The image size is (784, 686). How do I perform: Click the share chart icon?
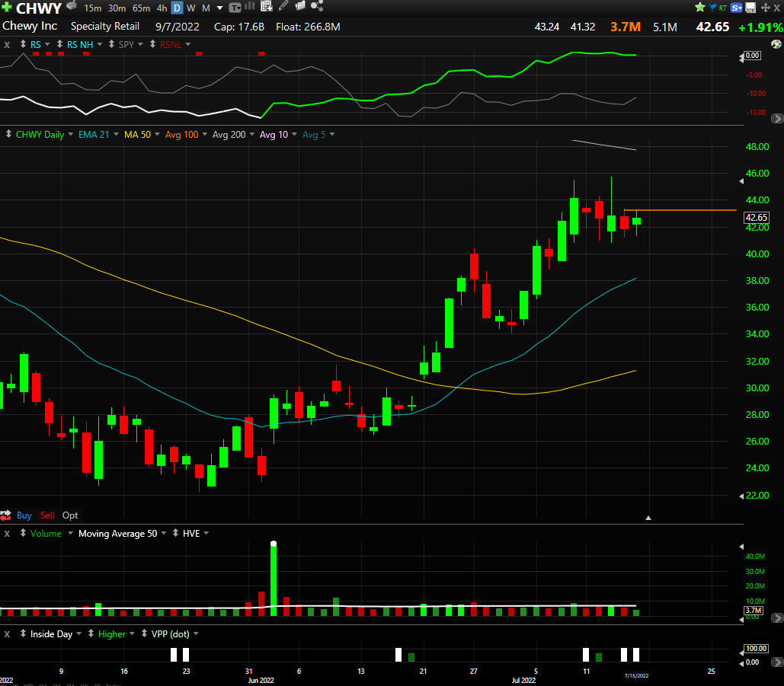tap(317, 6)
